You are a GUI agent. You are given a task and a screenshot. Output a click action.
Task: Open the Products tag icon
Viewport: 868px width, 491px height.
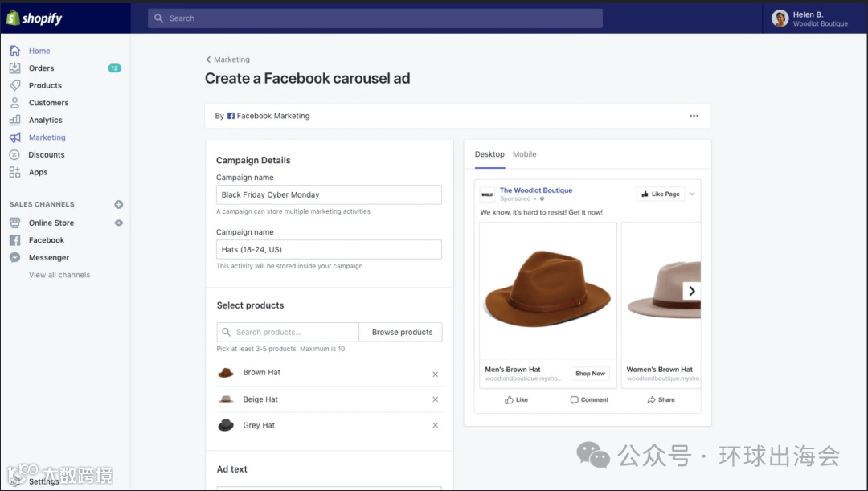tap(15, 85)
